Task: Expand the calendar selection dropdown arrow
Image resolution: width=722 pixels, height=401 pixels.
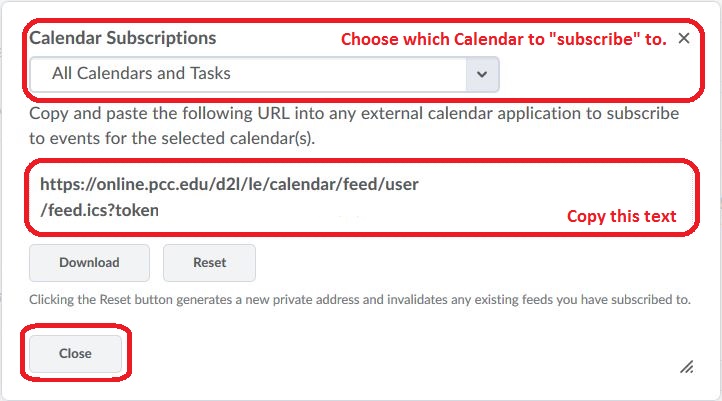Action: [483, 74]
